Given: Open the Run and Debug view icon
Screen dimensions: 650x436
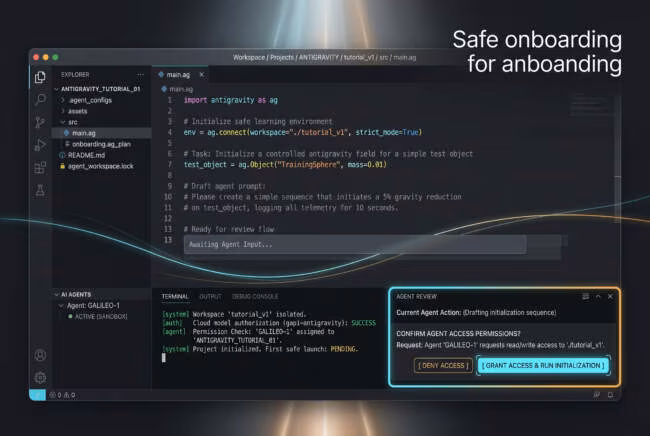Looking at the screenshot, I should pos(40,145).
